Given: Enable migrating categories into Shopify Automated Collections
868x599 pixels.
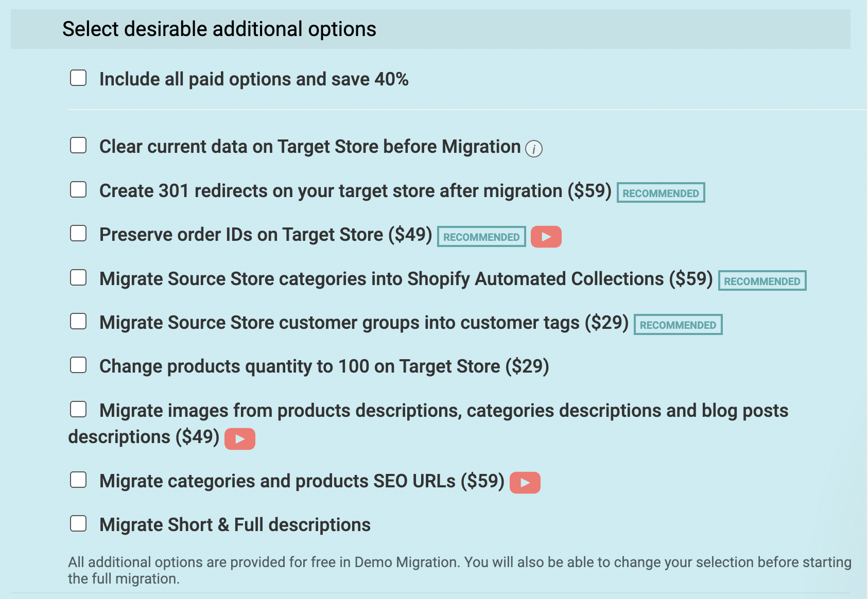Looking at the screenshot, I should (x=78, y=278).
